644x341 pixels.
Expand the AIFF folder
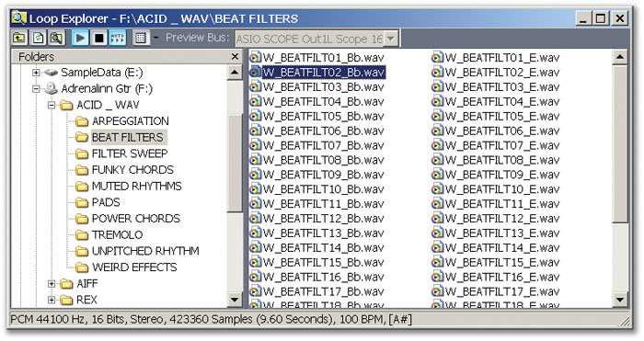pos(52,283)
